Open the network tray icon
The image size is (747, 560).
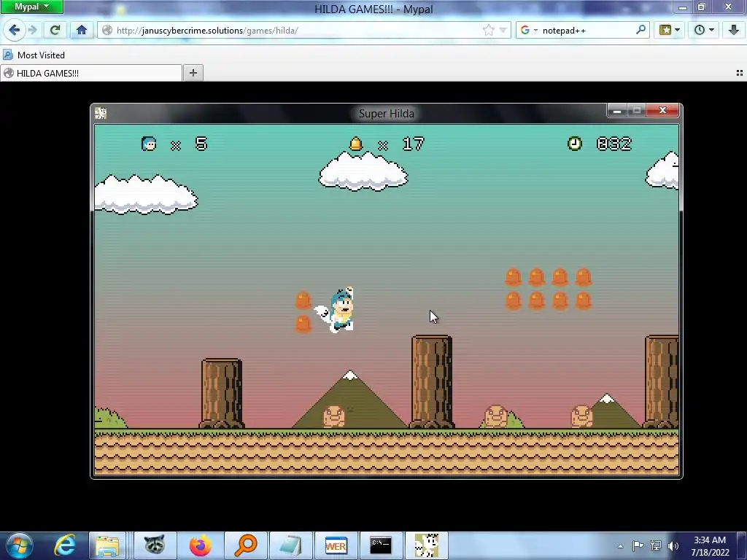pyautogui.click(x=656, y=545)
